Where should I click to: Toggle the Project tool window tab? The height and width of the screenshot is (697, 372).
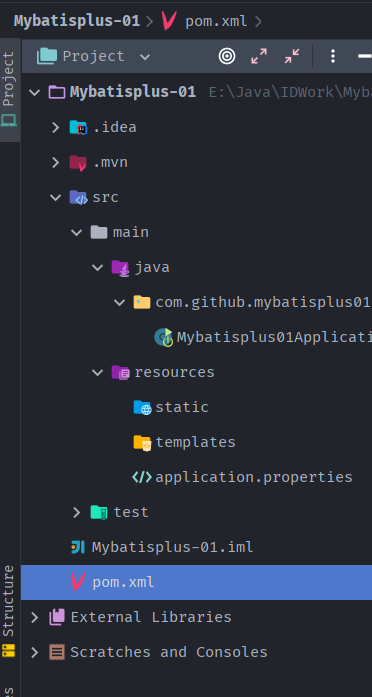9,89
